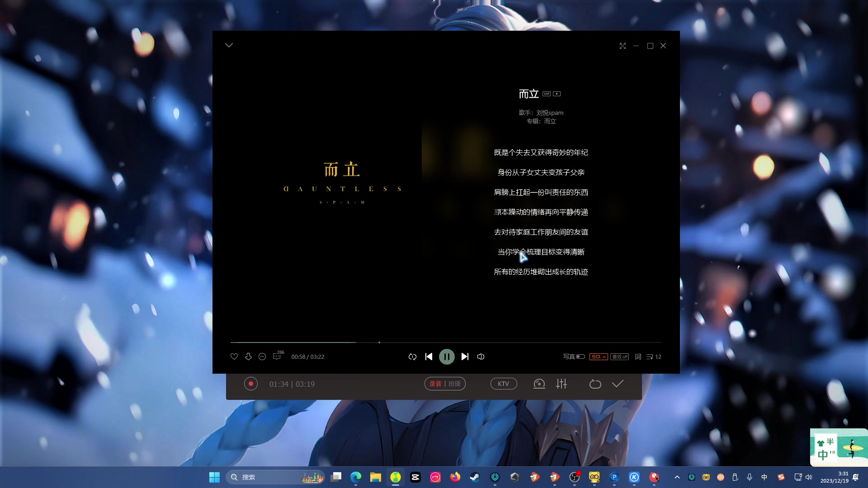Open KTV mode

pos(503,384)
